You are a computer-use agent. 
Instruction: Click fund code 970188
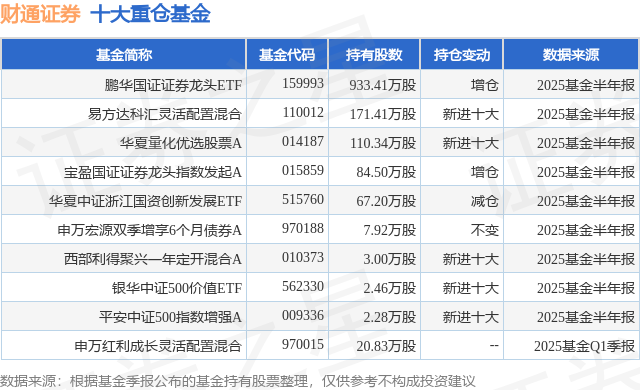[302, 228]
